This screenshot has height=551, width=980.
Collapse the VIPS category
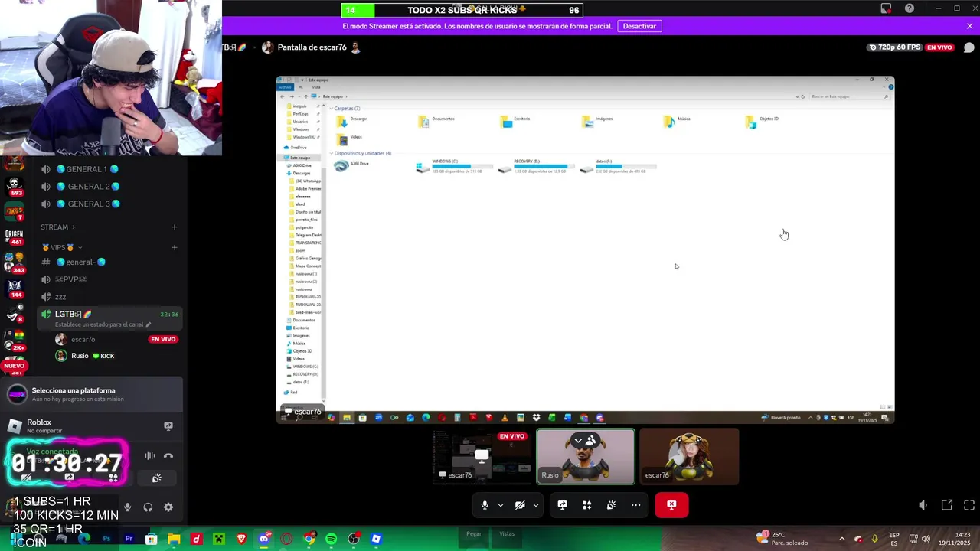62,248
